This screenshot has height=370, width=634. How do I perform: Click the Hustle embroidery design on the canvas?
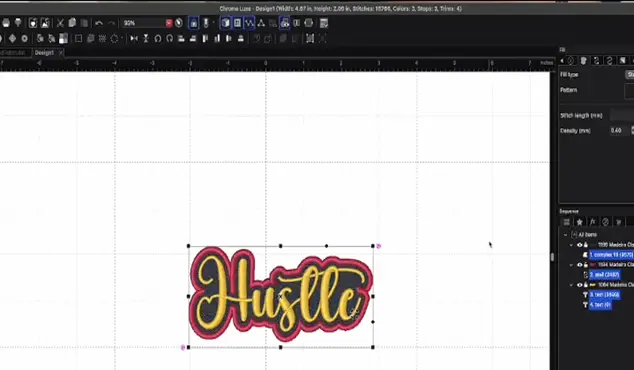point(281,294)
